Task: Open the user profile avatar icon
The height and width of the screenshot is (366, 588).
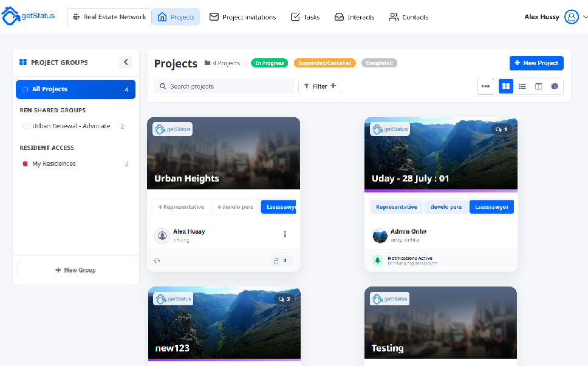Action: point(572,17)
